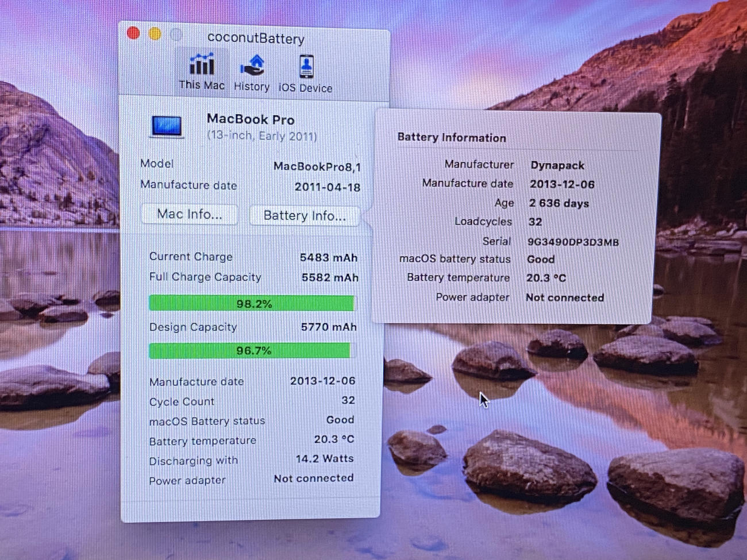
Task: Click the MacBook Pro laptop icon
Action: click(167, 126)
